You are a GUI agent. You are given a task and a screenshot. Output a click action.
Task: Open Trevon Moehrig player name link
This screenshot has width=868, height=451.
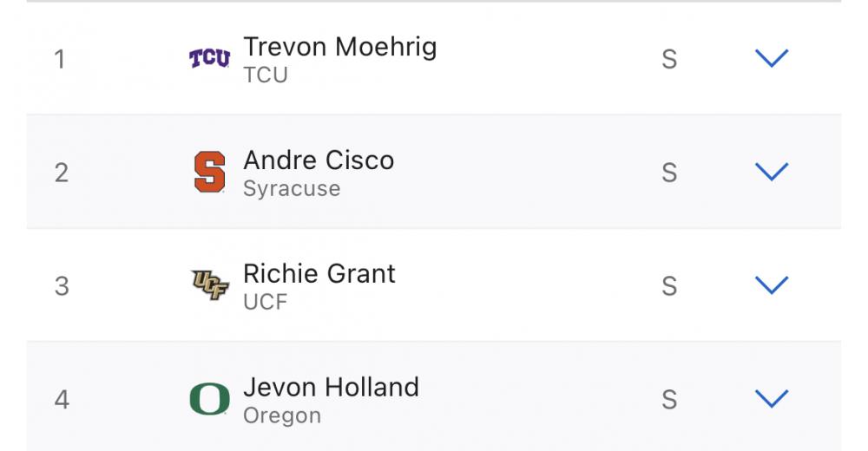pyautogui.click(x=339, y=47)
